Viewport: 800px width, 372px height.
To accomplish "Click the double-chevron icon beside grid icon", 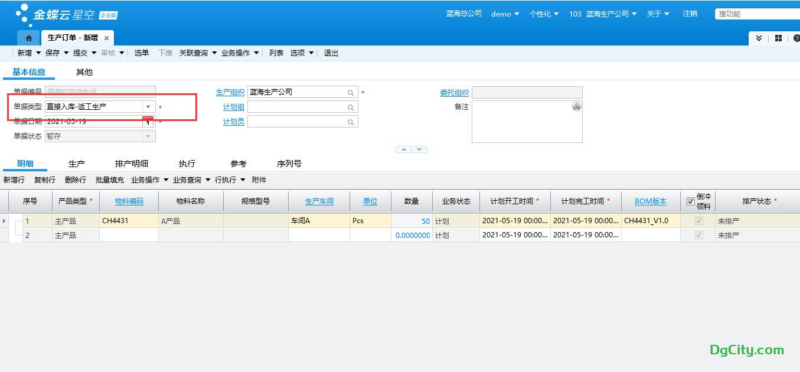I will pyautogui.click(x=759, y=38).
